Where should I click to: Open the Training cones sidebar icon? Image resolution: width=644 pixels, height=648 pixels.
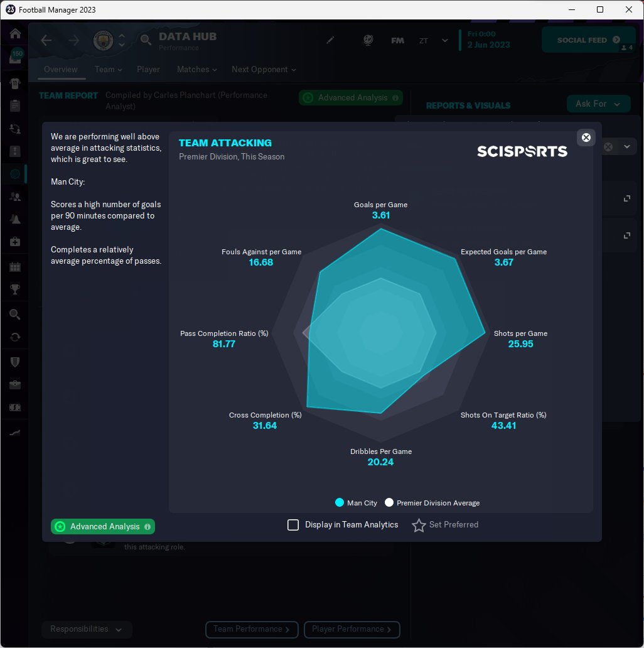15,219
